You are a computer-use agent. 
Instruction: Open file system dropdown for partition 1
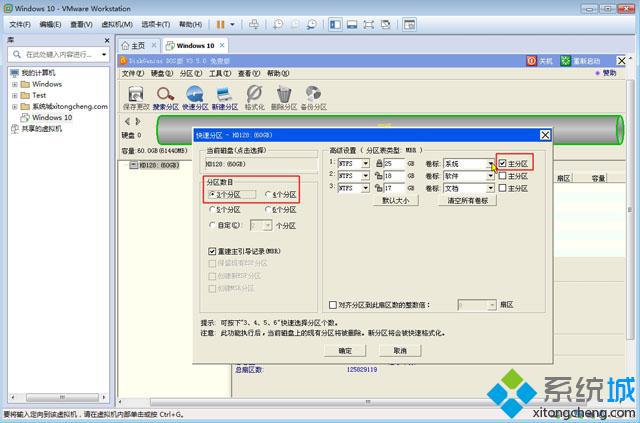click(365, 164)
